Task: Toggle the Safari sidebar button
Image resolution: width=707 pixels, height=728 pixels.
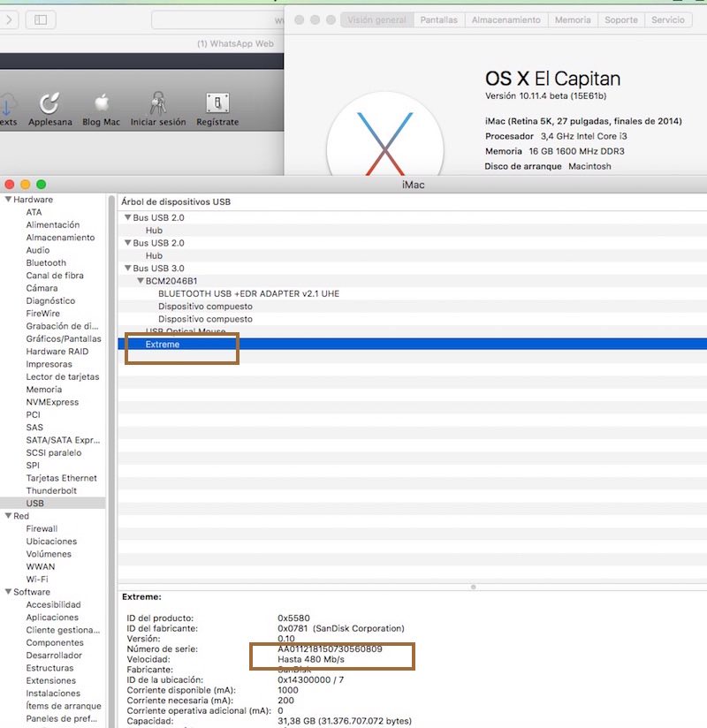Action: pos(41,19)
